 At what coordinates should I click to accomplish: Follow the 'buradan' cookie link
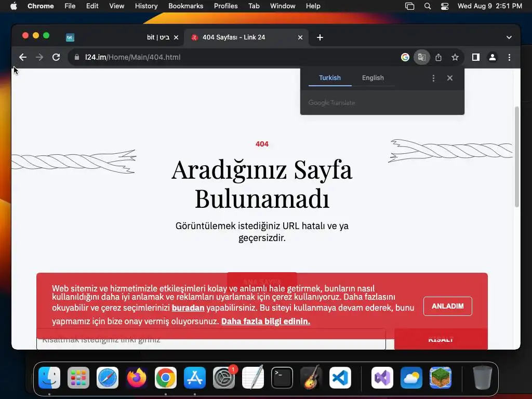click(188, 308)
